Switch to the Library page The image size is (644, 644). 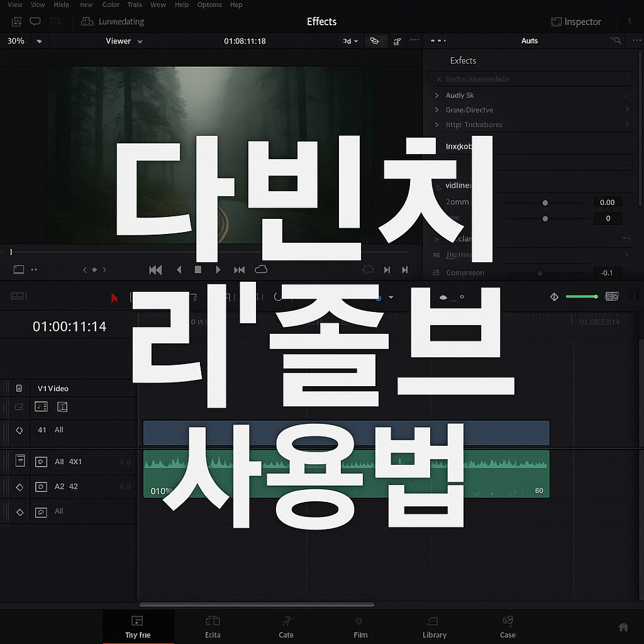tap(434, 627)
